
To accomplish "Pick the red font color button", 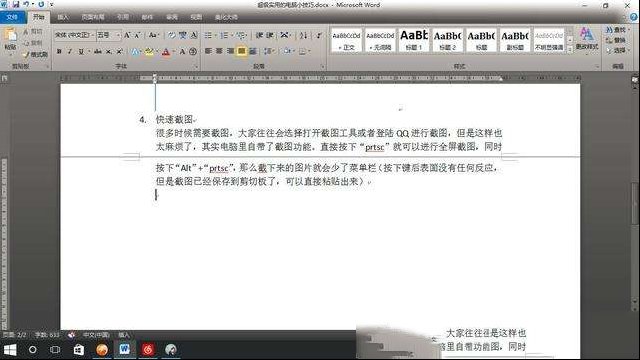I will coord(166,51).
